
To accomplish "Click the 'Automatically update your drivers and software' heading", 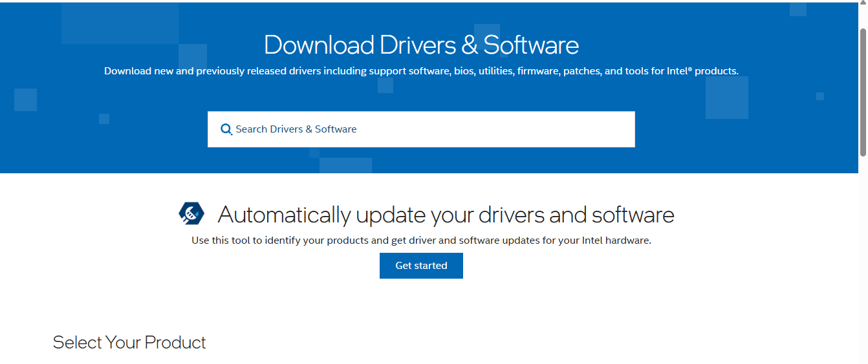I will point(446,214).
